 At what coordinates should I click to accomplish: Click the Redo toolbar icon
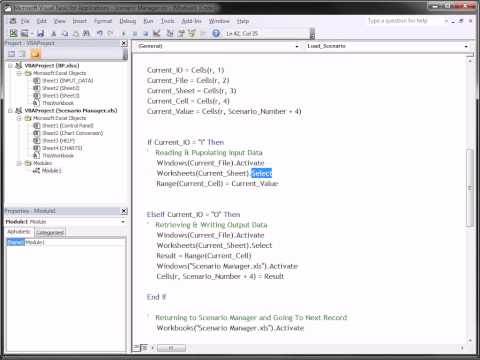pos(110,33)
